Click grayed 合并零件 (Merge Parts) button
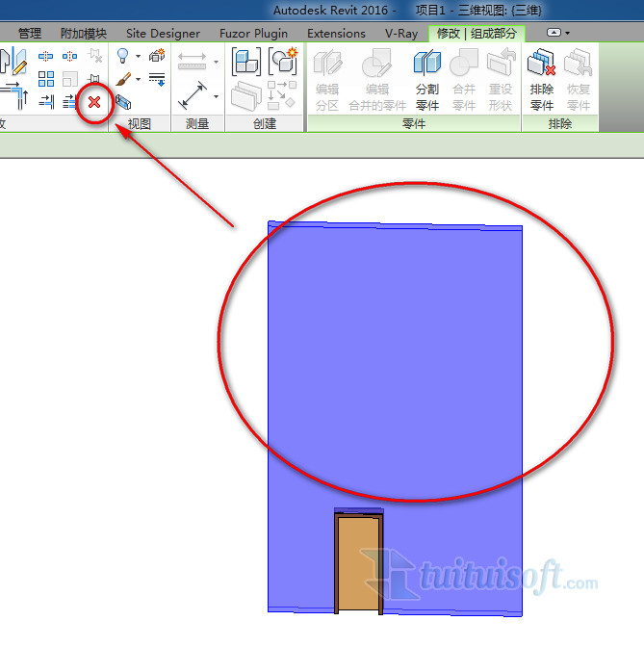 464,80
